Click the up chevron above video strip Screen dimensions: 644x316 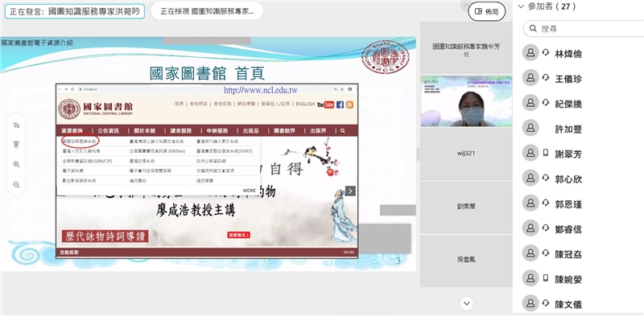pos(466,6)
